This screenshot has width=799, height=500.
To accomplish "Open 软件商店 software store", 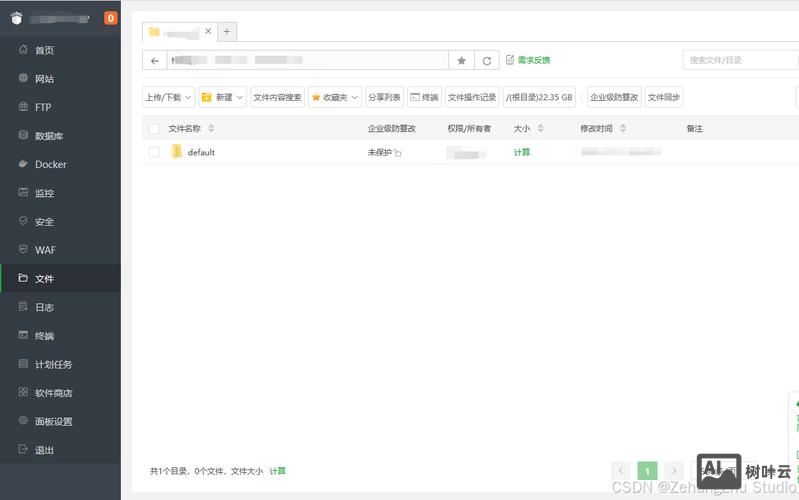I will pos(54,392).
